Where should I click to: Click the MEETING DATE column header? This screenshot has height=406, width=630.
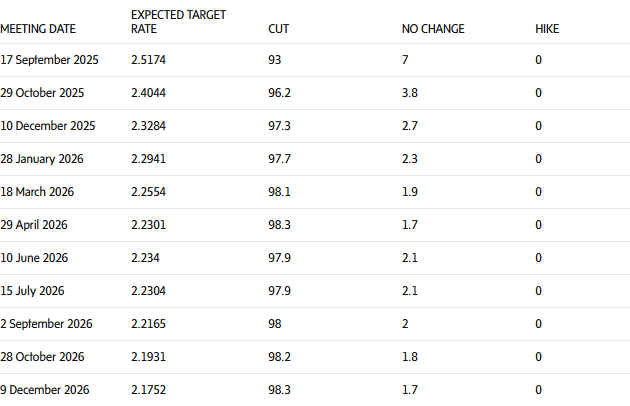(38, 29)
